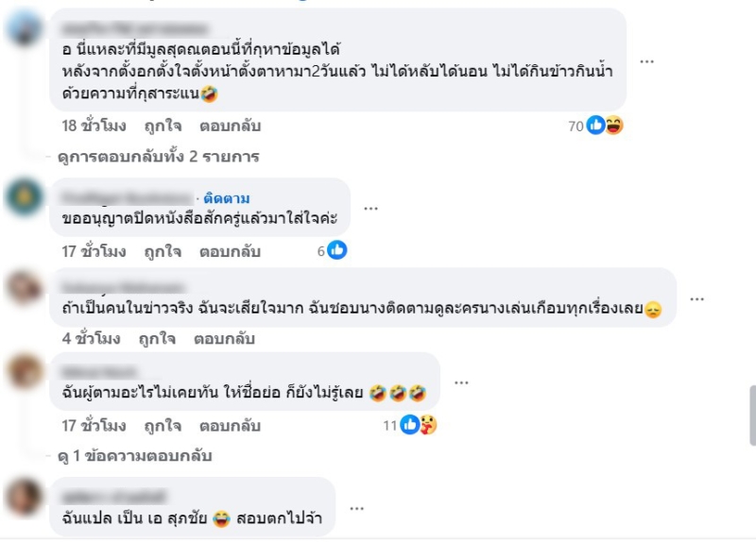Like the comment posted 18 ชั่วโมง ago

point(163,126)
